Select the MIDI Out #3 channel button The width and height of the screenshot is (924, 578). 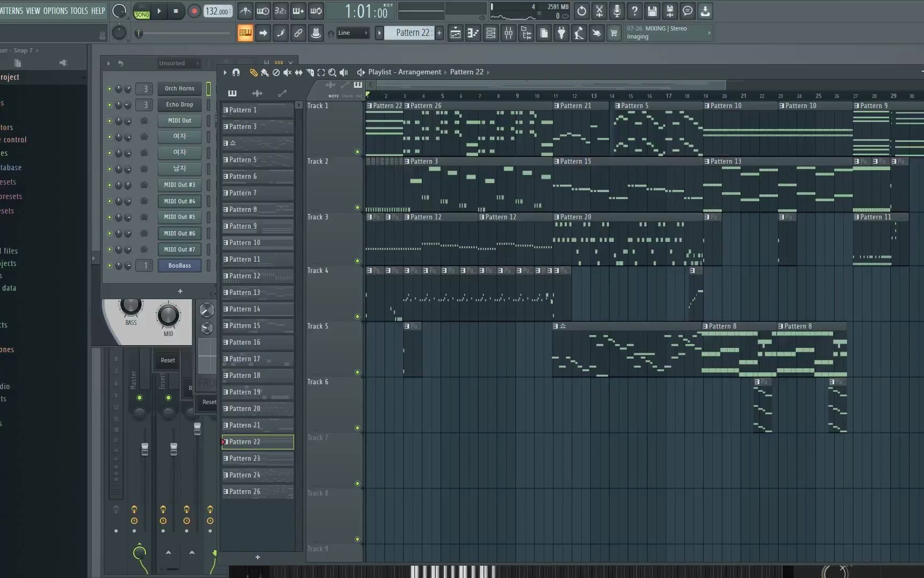pyautogui.click(x=180, y=185)
